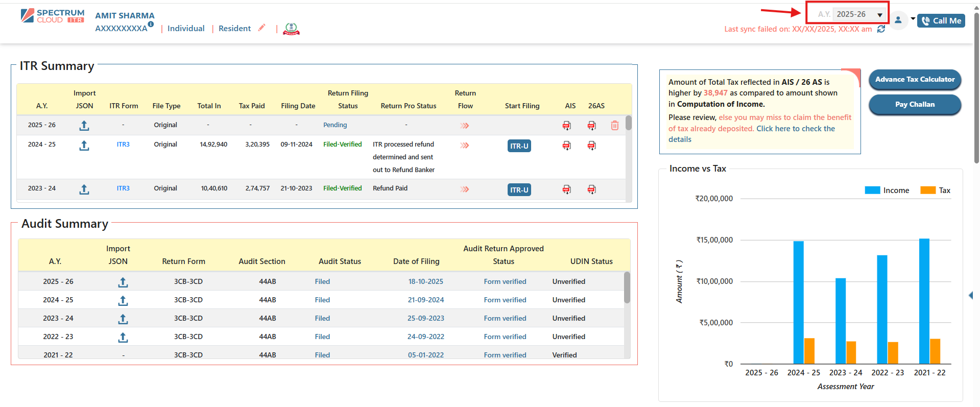This screenshot has height=407, width=980.
Task: Open the Income Tax Department emblem icon
Action: (291, 29)
